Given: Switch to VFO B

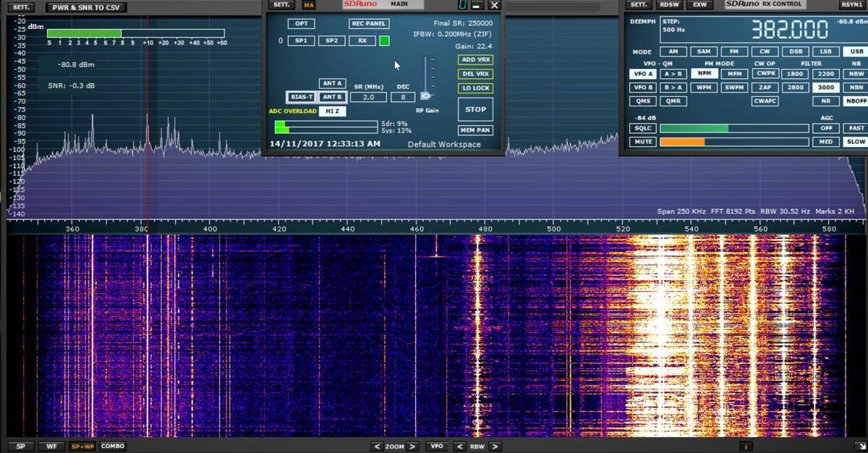Looking at the screenshot, I should tap(643, 88).
